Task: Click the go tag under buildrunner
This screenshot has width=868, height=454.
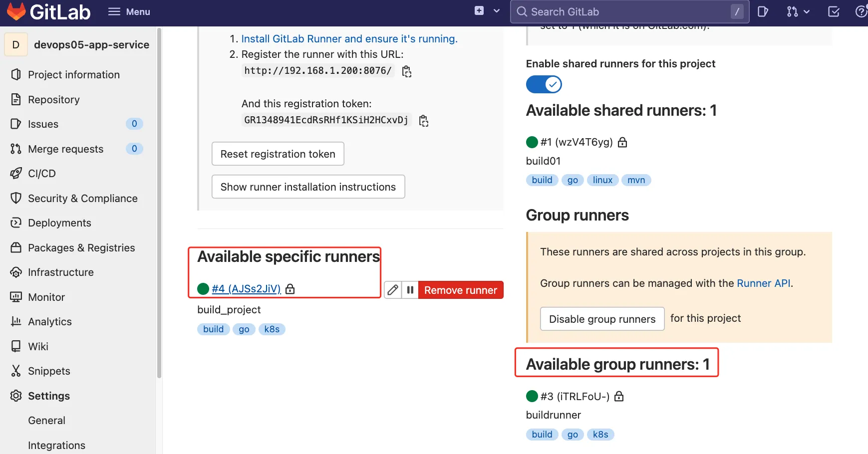Action: [573, 435]
